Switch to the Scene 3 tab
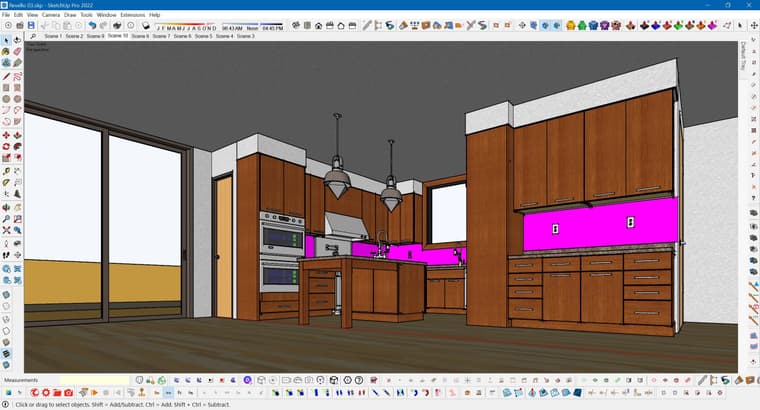Viewport: 760px width, 410px height. (245, 36)
